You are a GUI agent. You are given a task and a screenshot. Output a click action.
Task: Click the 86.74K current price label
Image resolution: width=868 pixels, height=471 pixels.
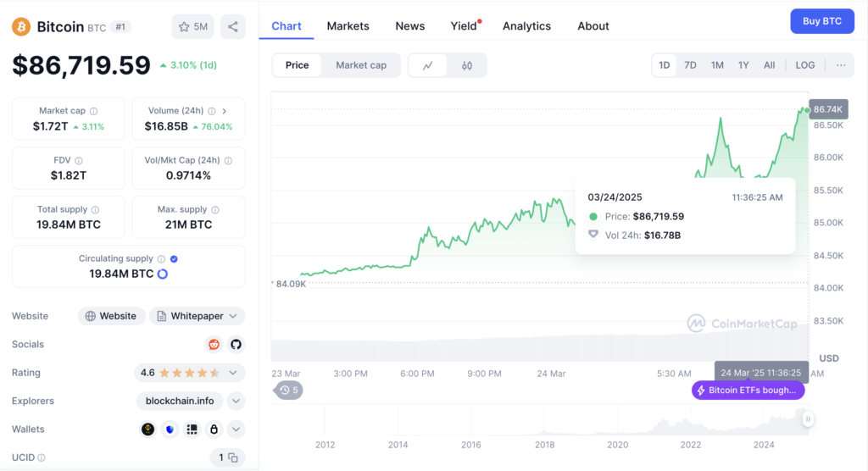[x=828, y=109]
